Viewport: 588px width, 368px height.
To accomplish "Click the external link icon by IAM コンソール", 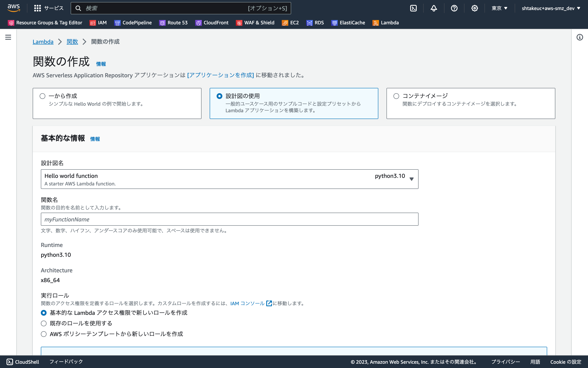I will (269, 303).
